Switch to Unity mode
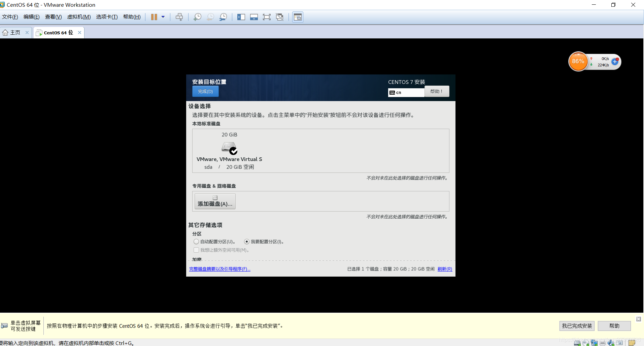Image resolution: width=644 pixels, height=346 pixels. pyautogui.click(x=279, y=17)
